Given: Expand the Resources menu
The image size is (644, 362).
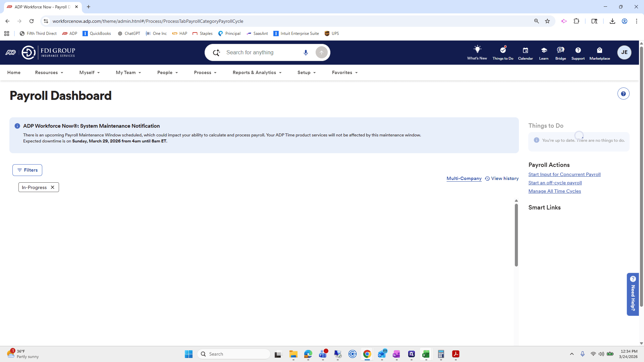Looking at the screenshot, I should pyautogui.click(x=49, y=72).
